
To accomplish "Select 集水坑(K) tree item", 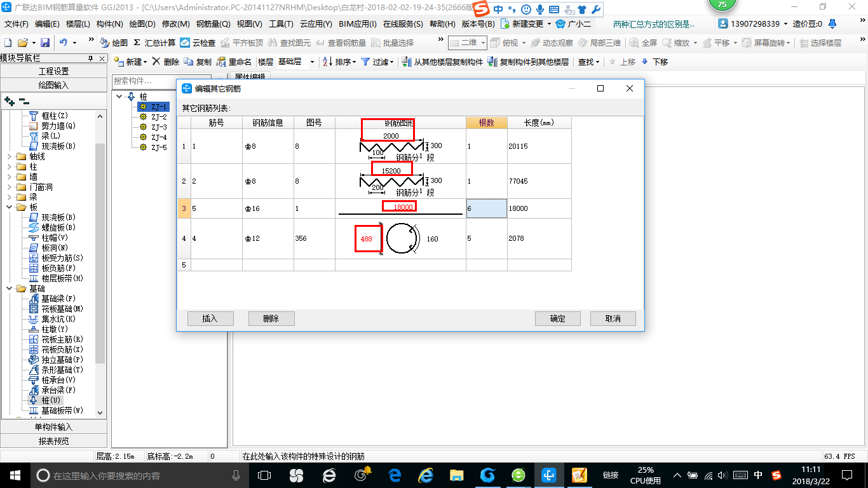I will 58,319.
